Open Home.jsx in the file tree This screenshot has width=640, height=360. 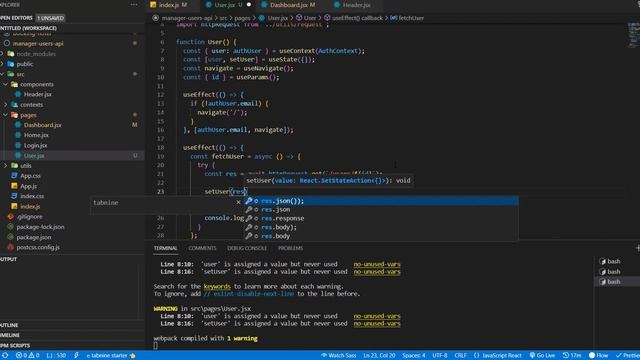point(36,135)
